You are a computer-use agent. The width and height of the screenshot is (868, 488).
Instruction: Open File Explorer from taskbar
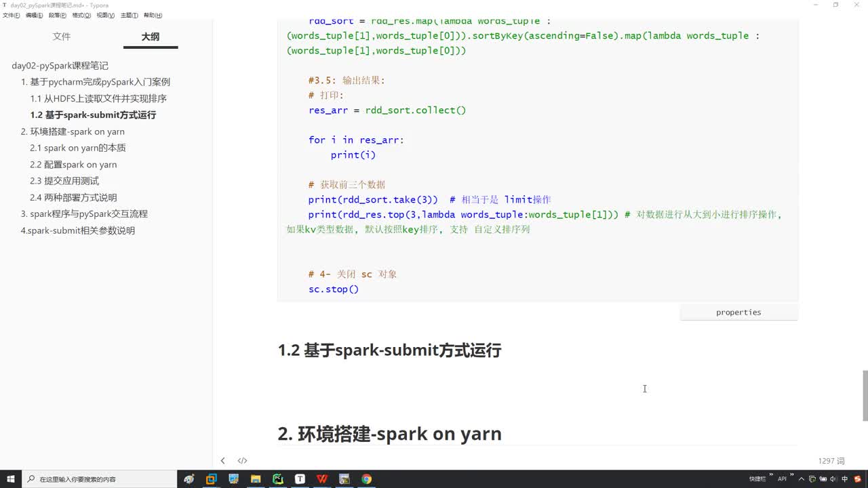(x=256, y=479)
